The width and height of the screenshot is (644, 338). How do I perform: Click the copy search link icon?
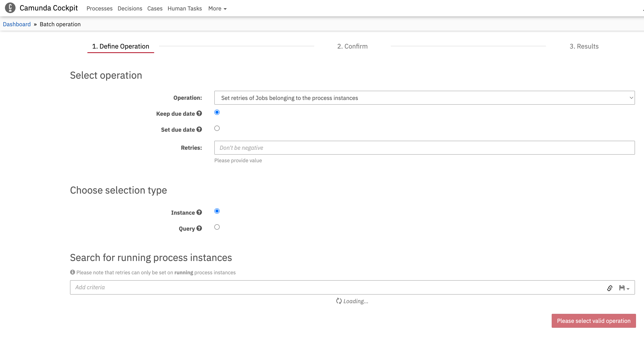(x=609, y=288)
